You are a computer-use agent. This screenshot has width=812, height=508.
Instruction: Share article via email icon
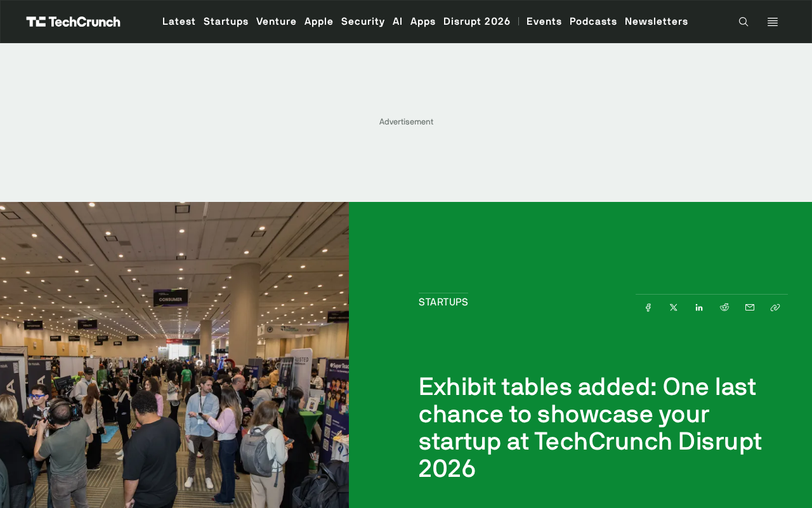point(750,307)
